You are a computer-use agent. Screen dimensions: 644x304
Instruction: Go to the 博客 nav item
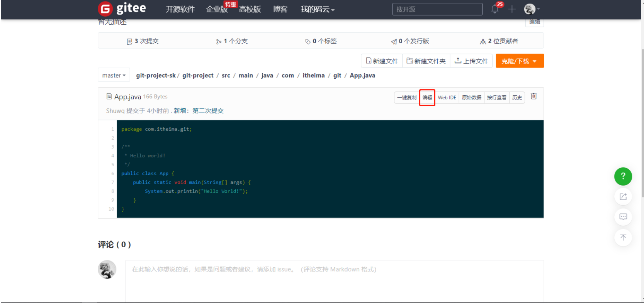(280, 9)
